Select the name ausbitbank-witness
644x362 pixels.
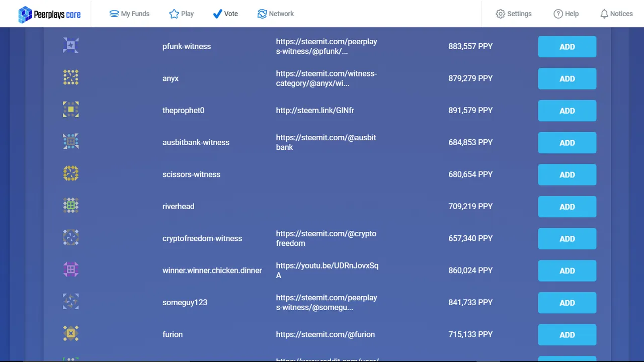click(x=196, y=142)
